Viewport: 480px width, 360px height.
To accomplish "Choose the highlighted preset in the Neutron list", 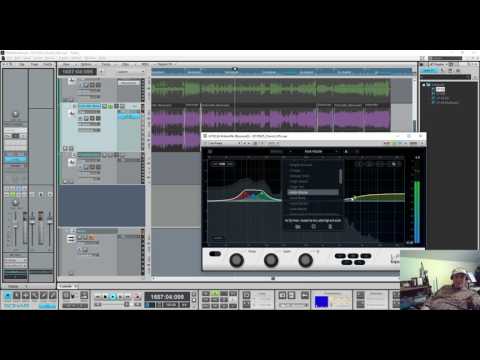I will [x=313, y=193].
